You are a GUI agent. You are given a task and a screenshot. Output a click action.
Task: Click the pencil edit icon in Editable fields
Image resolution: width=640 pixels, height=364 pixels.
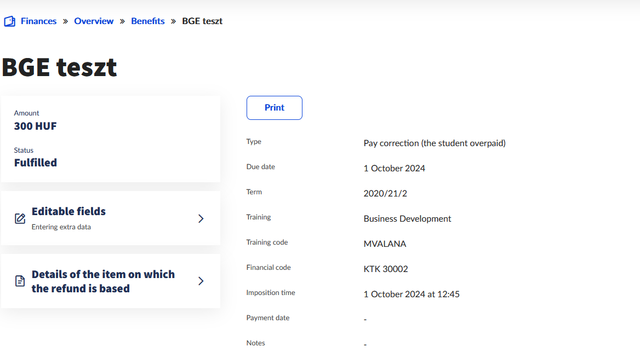pyautogui.click(x=20, y=218)
